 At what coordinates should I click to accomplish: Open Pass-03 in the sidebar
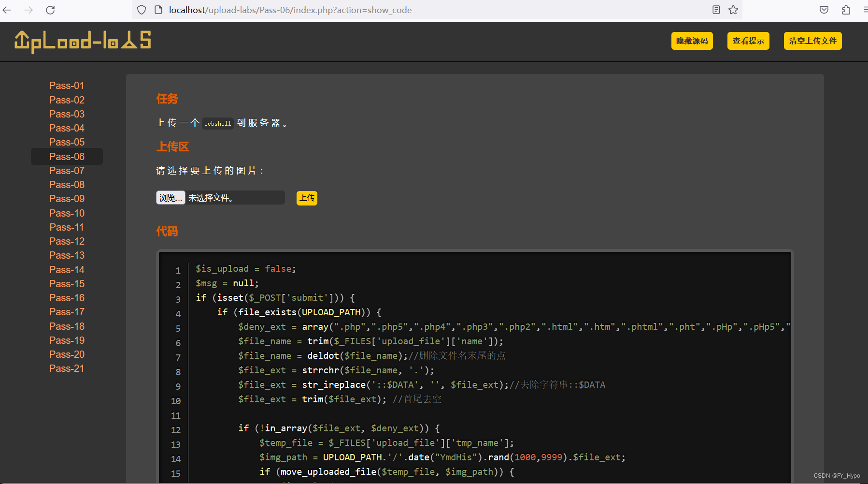tap(67, 114)
